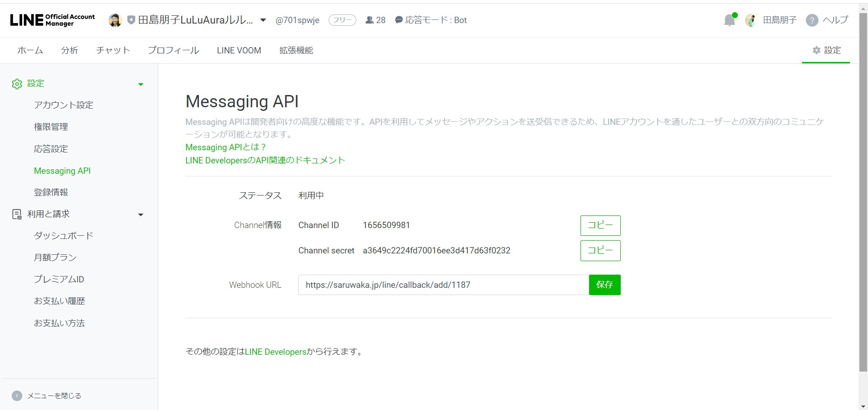Image resolution: width=868 pixels, height=410 pixels.
Task: Click the 田島朋子 user name
Action: 780,20
